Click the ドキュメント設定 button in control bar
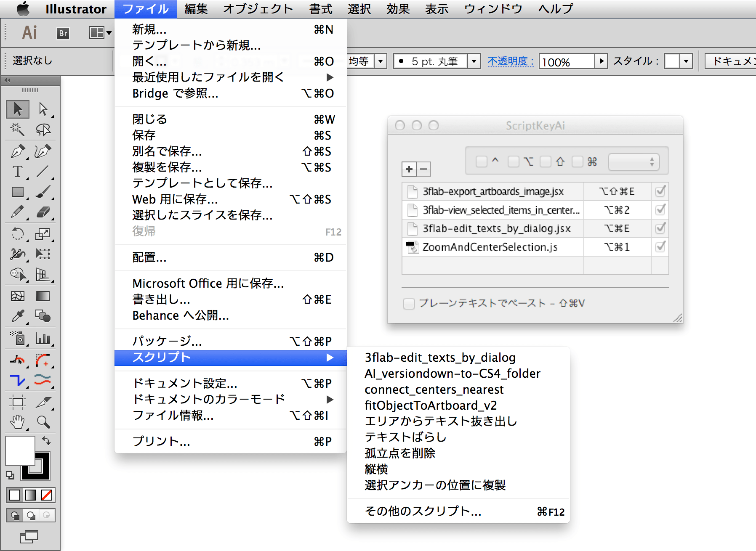 (x=731, y=61)
